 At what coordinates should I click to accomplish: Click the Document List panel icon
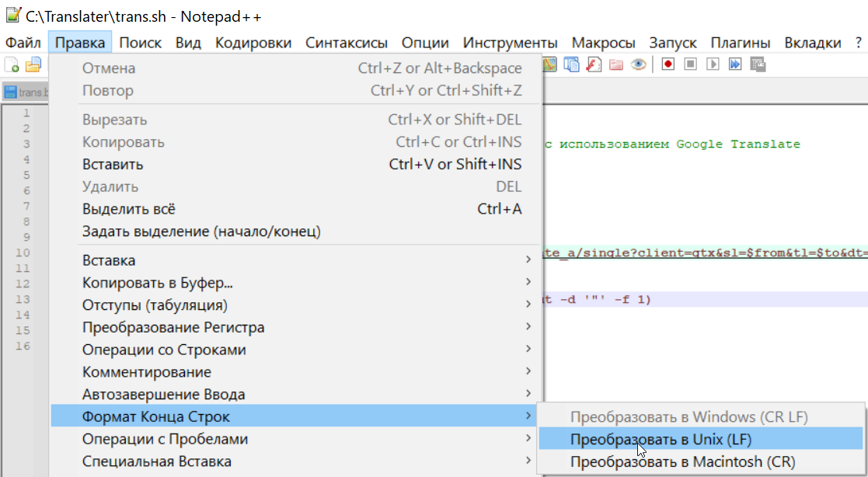(570, 64)
